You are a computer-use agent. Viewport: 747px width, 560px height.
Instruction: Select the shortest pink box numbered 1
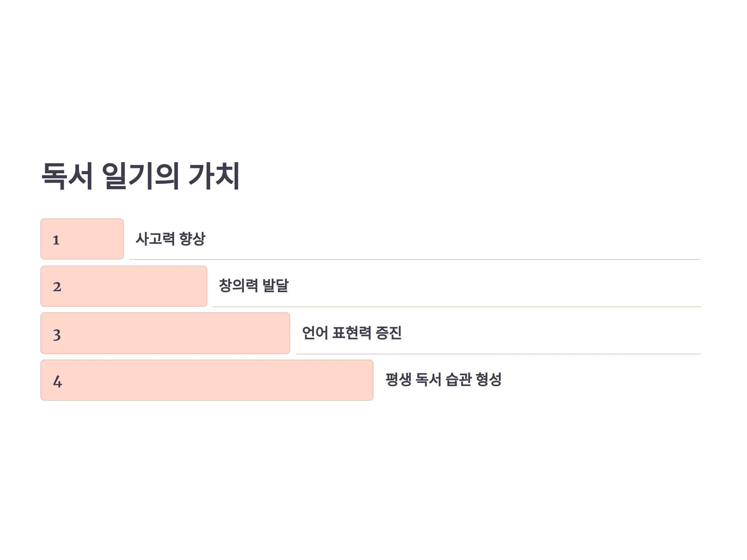click(82, 239)
